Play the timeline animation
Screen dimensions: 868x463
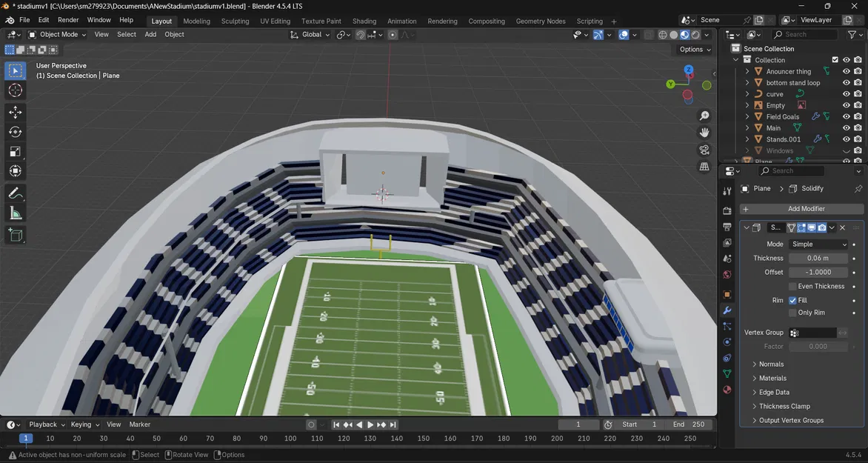pos(370,424)
